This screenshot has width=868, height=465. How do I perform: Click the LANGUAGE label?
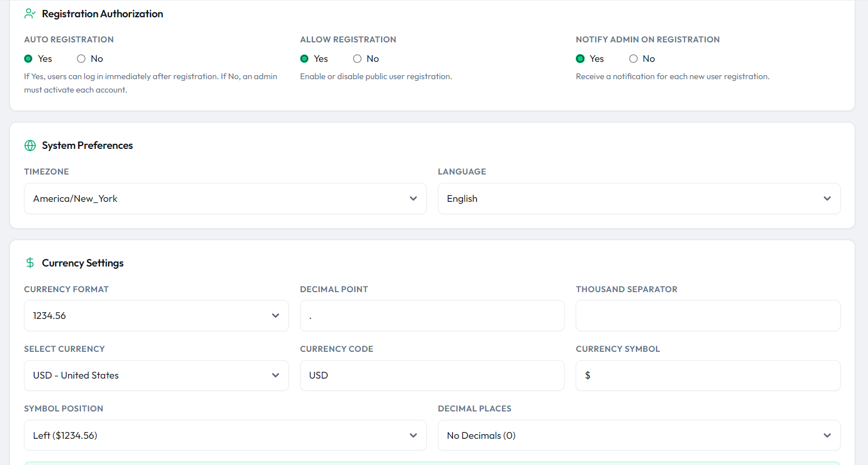click(x=462, y=172)
